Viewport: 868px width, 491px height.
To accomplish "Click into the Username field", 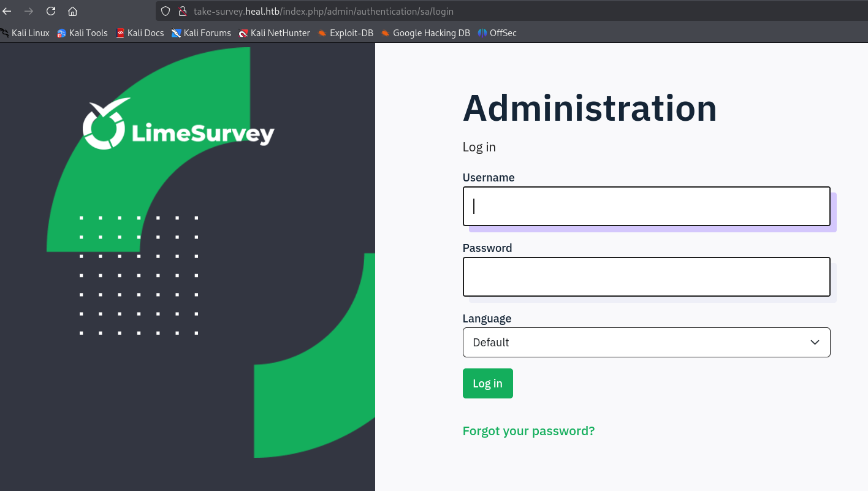I will coord(646,206).
